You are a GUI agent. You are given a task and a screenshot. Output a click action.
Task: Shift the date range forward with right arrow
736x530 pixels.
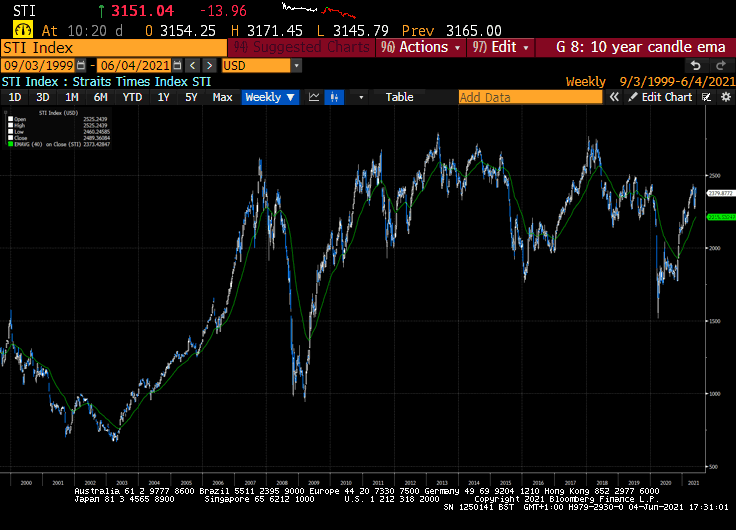pos(210,66)
